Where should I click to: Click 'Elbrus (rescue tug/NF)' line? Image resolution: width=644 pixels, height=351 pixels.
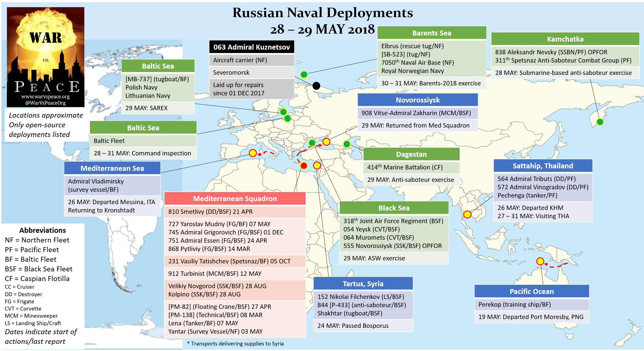pos(413,46)
